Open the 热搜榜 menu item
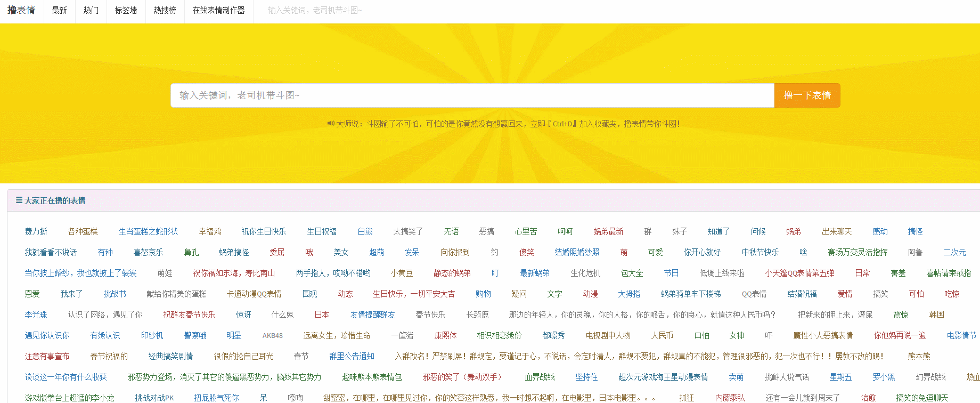The height and width of the screenshot is (403, 980). pos(165,10)
